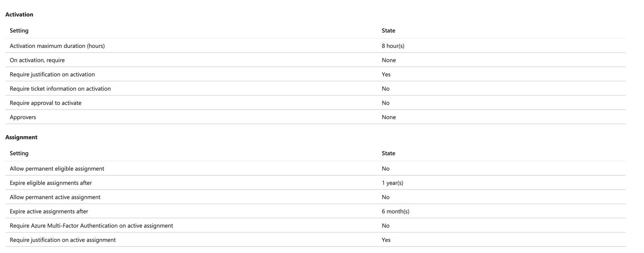Click the State column header in Activation table
This screenshot has height=253, width=644.
(388, 31)
